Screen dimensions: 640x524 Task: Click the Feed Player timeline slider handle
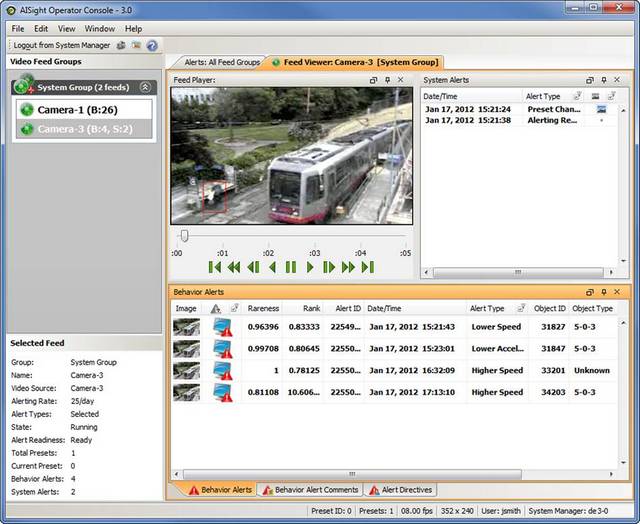click(x=184, y=236)
